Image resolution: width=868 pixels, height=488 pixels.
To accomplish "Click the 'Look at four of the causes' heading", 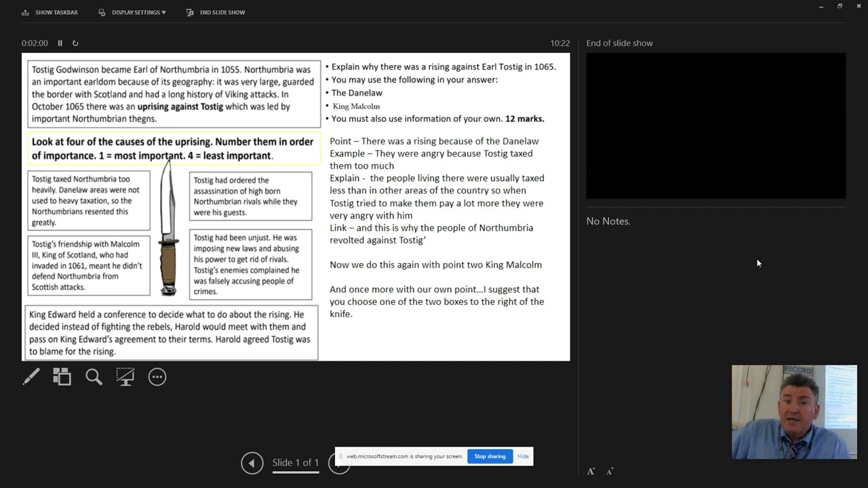I will (174, 148).
